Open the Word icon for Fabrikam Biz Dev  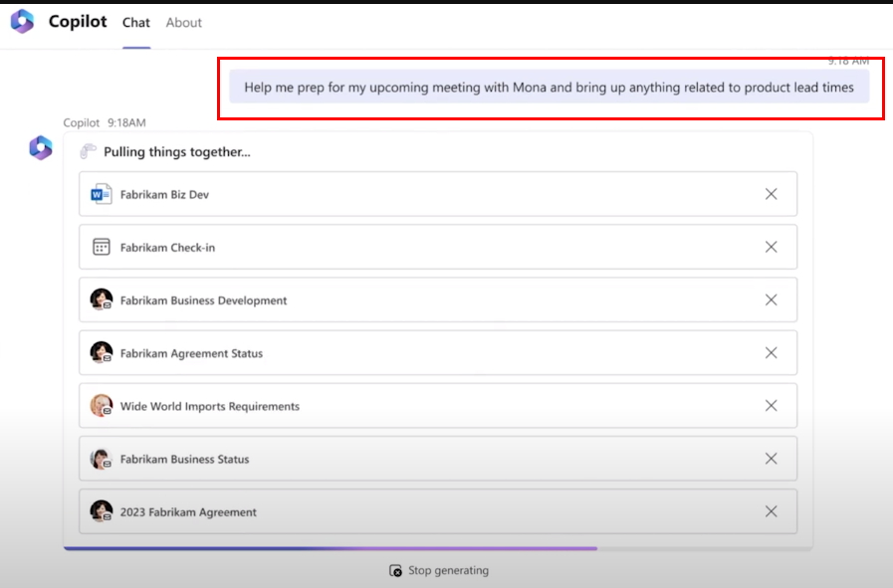[x=101, y=194]
